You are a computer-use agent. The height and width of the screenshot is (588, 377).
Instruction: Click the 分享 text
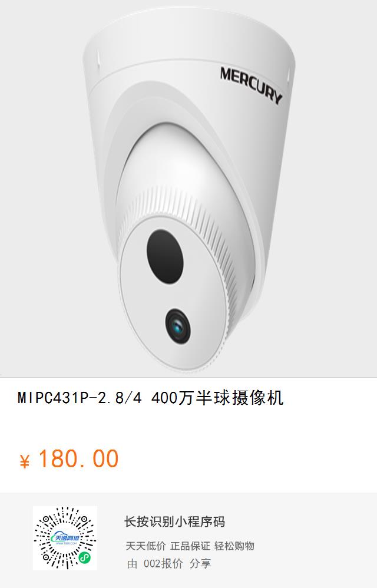[x=200, y=564]
